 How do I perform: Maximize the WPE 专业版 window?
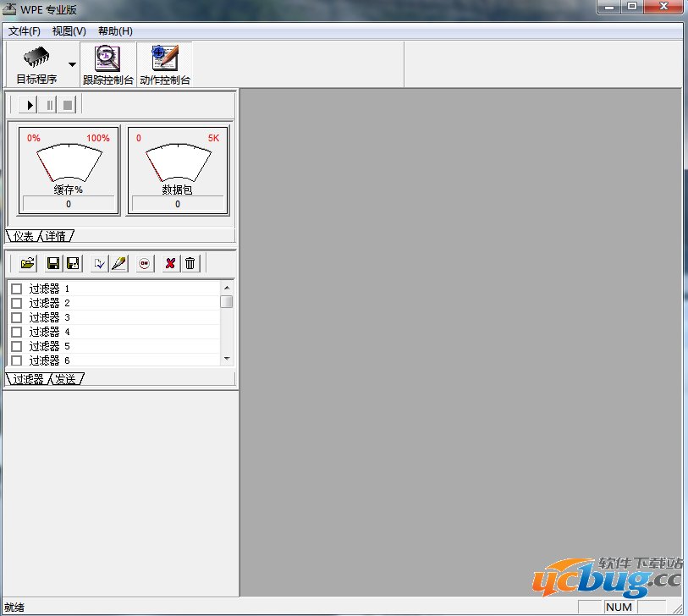pos(632,7)
